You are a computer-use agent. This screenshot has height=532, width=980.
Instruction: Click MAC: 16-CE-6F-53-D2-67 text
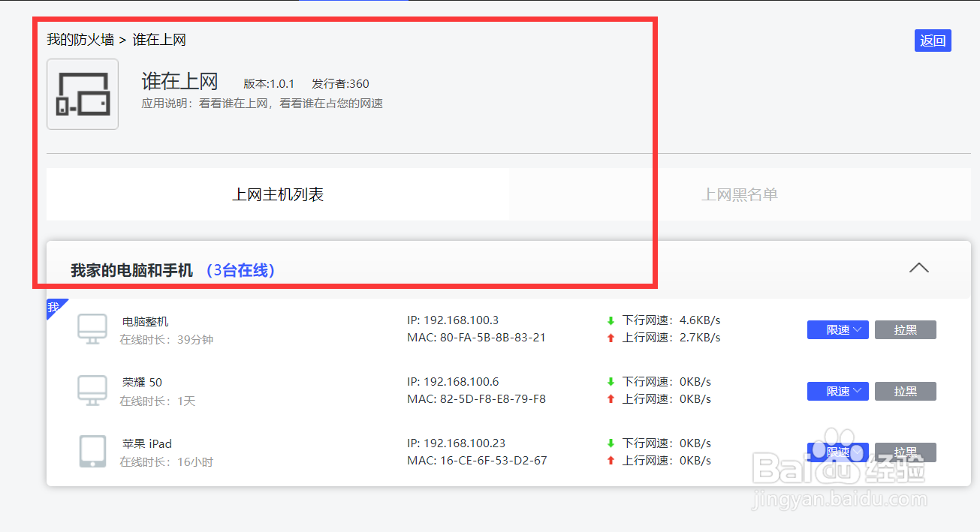tap(477, 461)
